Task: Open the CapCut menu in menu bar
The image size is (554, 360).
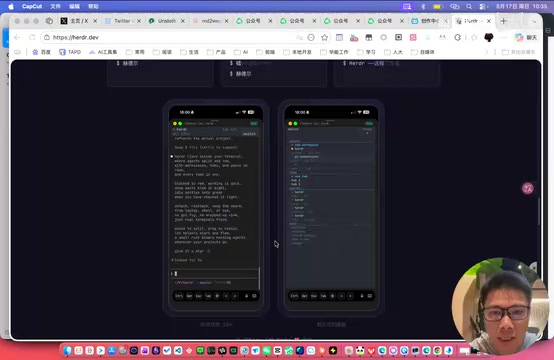Action: pos(32,6)
